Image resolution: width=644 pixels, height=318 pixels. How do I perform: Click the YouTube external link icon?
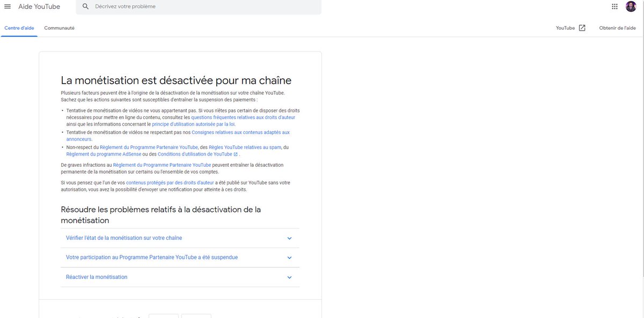tap(582, 28)
